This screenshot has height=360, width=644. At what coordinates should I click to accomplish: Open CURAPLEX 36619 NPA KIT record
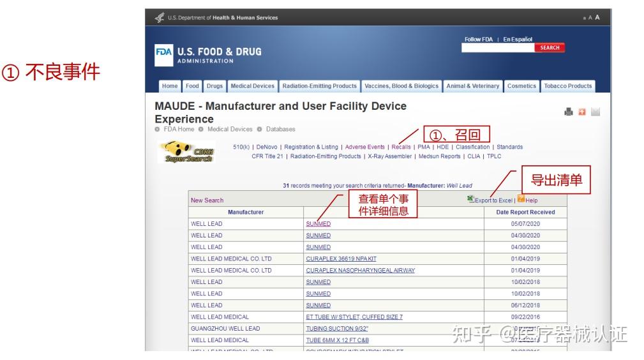(341, 259)
